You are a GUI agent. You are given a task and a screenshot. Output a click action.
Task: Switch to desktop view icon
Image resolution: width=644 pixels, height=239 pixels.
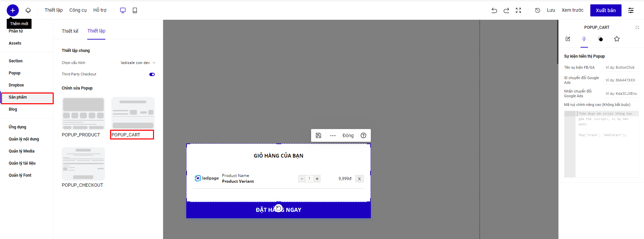(123, 10)
